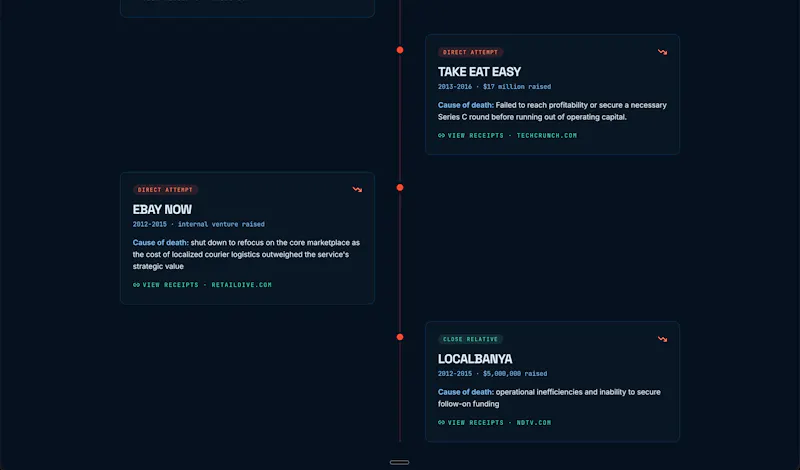Select timeline dot for LocalBanya
Viewport: 800px width, 470px height.
click(400, 337)
